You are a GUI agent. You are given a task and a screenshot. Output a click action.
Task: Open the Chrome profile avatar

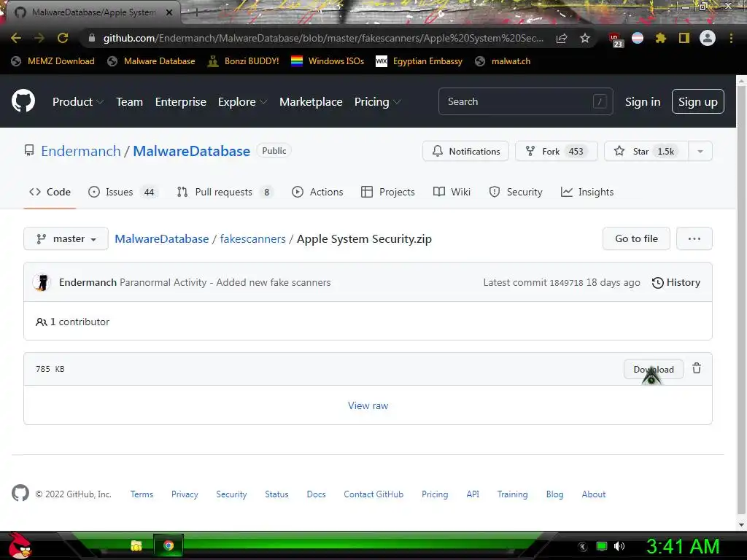tap(708, 38)
